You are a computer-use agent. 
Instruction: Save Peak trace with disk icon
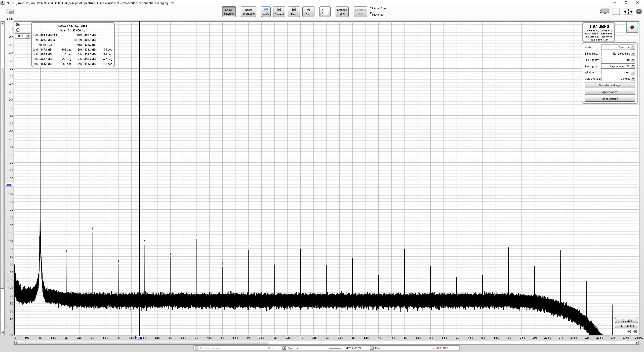click(294, 12)
